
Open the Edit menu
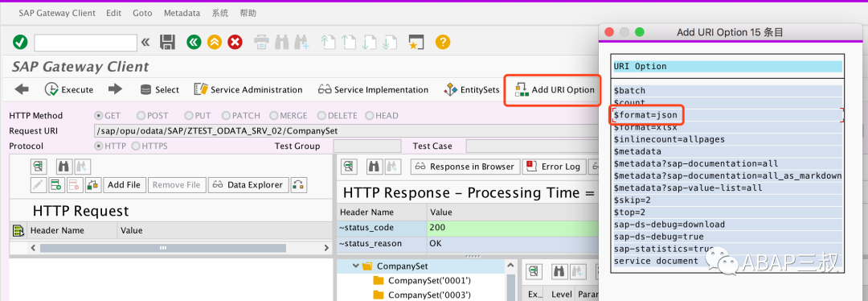coord(114,13)
